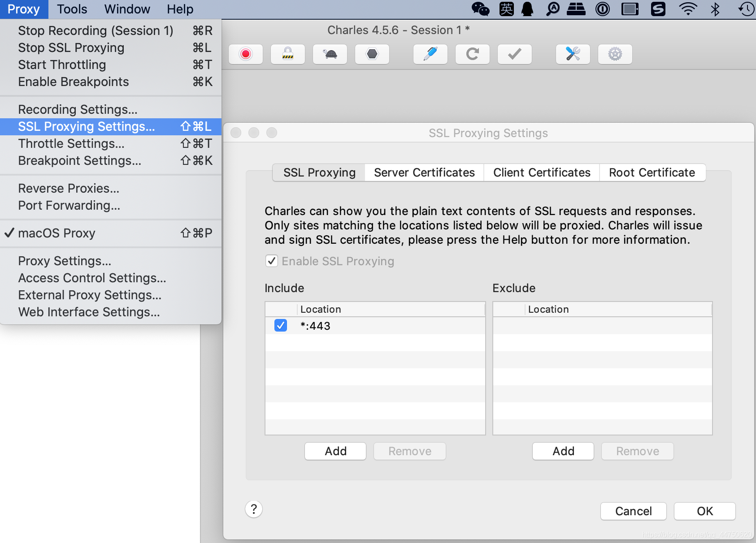Open Throttle Settings... menu item

click(111, 143)
